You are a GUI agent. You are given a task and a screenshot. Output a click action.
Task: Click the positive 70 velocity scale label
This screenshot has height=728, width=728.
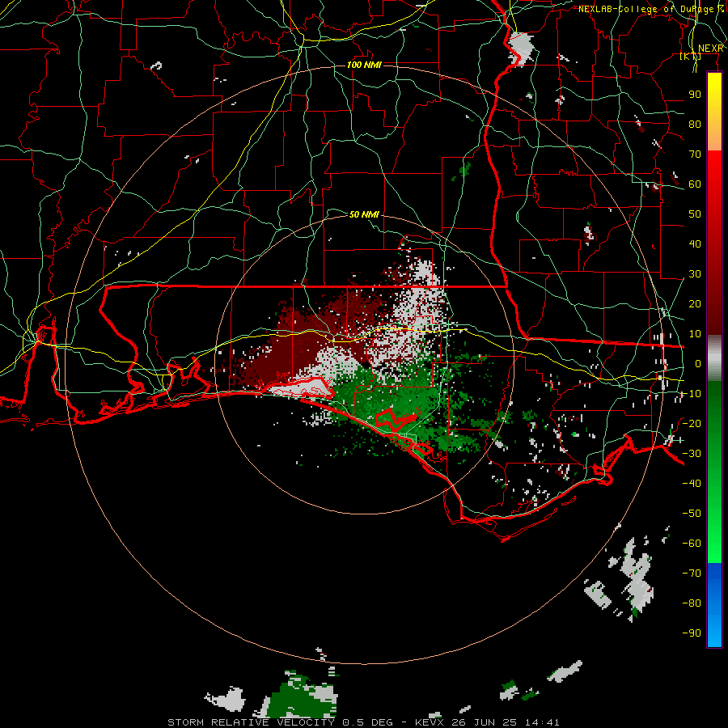click(x=695, y=154)
